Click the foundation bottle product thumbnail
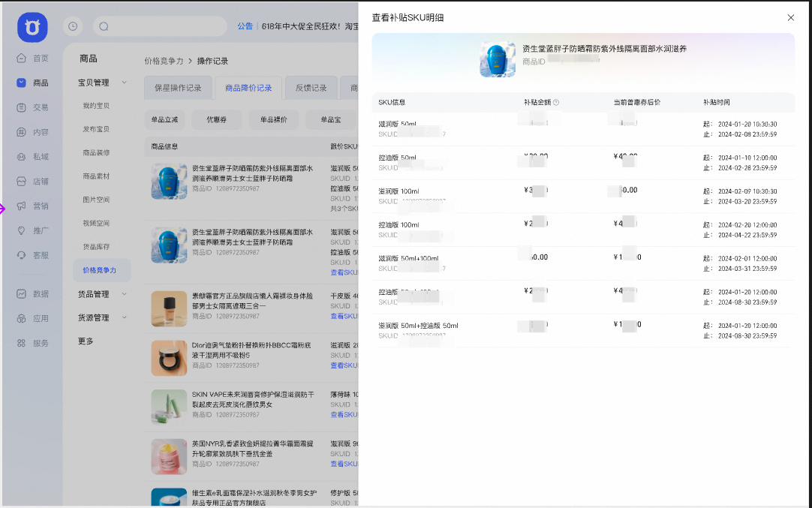 [169, 308]
